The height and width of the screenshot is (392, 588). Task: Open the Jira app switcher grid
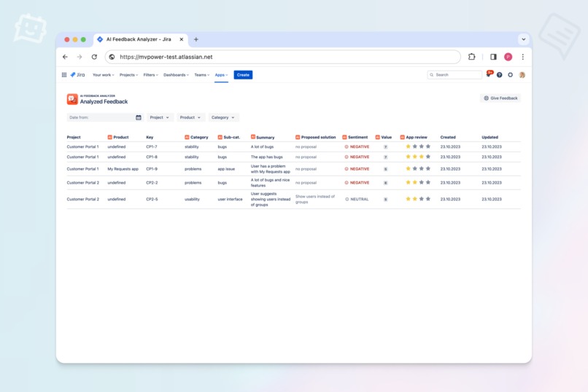point(64,75)
